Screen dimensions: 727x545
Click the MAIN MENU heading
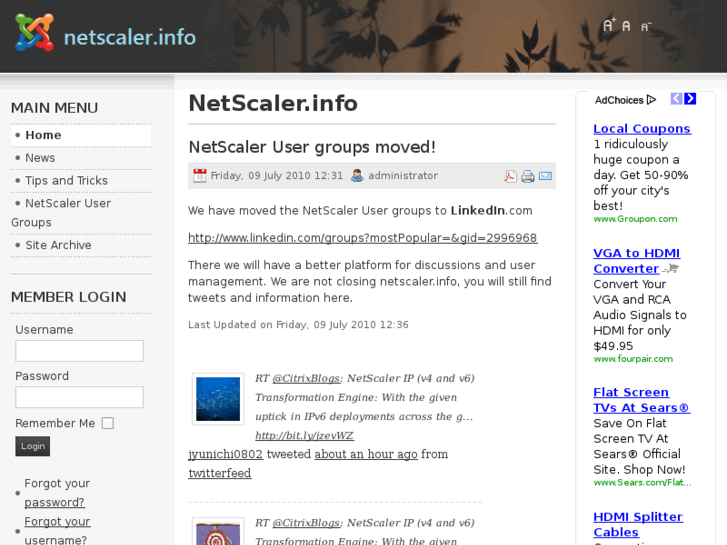[54, 108]
